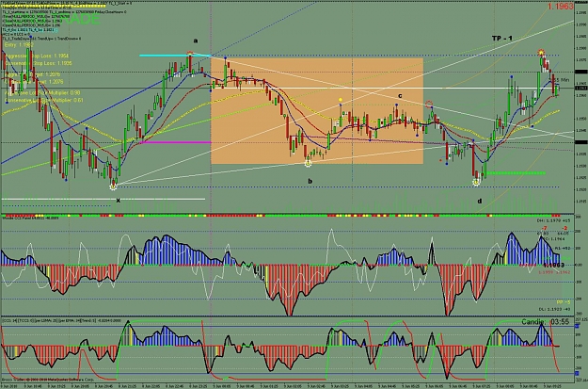Viewport: 588px width, 389px height.
Task: Click the swing point label "c"
Action: [400, 96]
